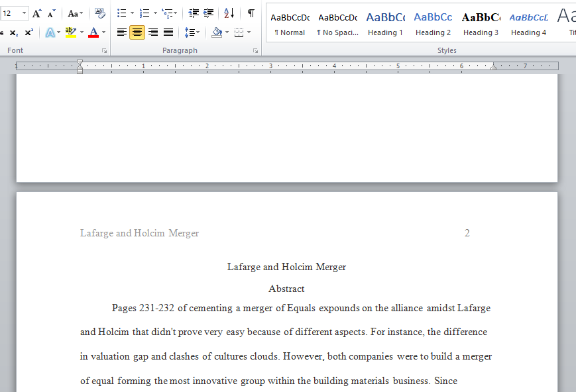The image size is (576, 392).
Task: Expand the line spacing dropdown
Action: coord(198,32)
